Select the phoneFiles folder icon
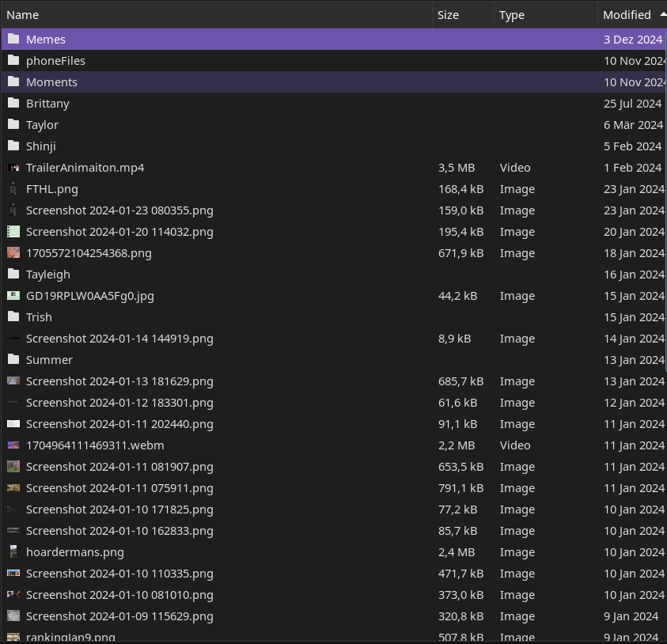Image resolution: width=667 pixels, height=644 pixels. 13,60
